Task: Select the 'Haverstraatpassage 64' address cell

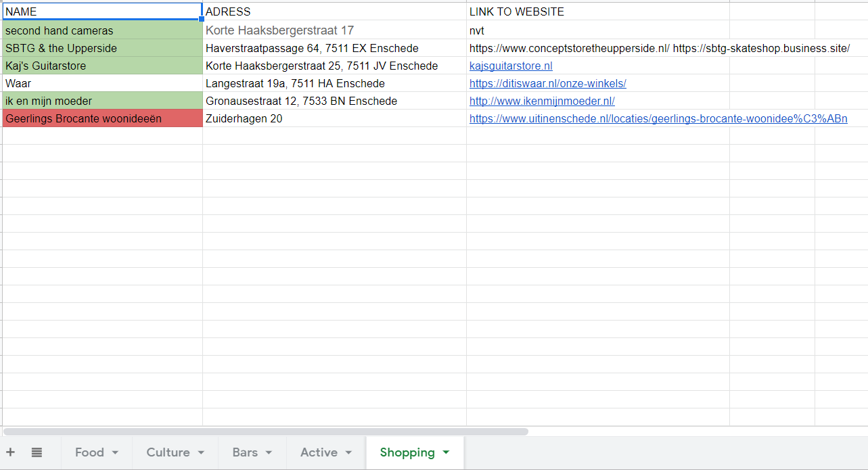Action: click(334, 48)
